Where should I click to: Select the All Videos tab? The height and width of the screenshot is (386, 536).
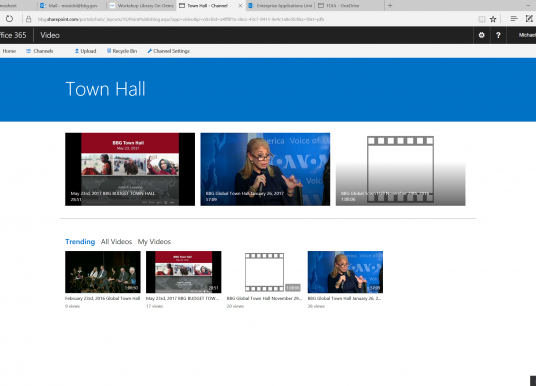pos(116,242)
